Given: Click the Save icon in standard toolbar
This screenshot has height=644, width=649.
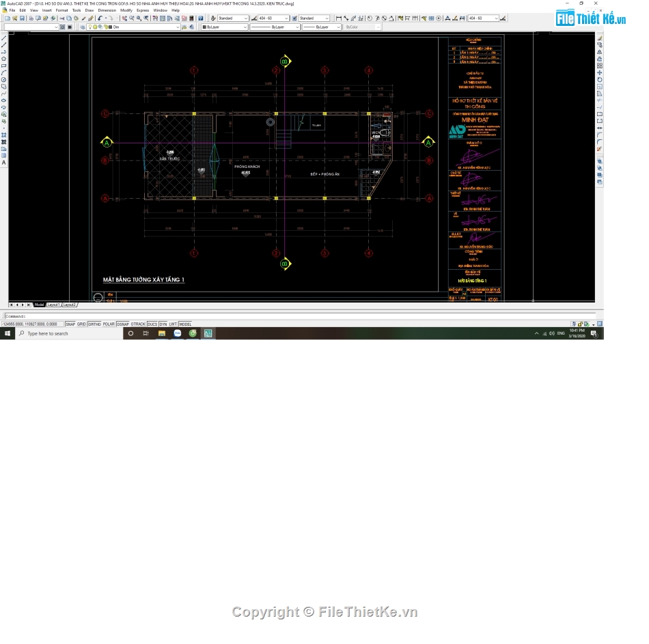Looking at the screenshot, I should (22, 18).
